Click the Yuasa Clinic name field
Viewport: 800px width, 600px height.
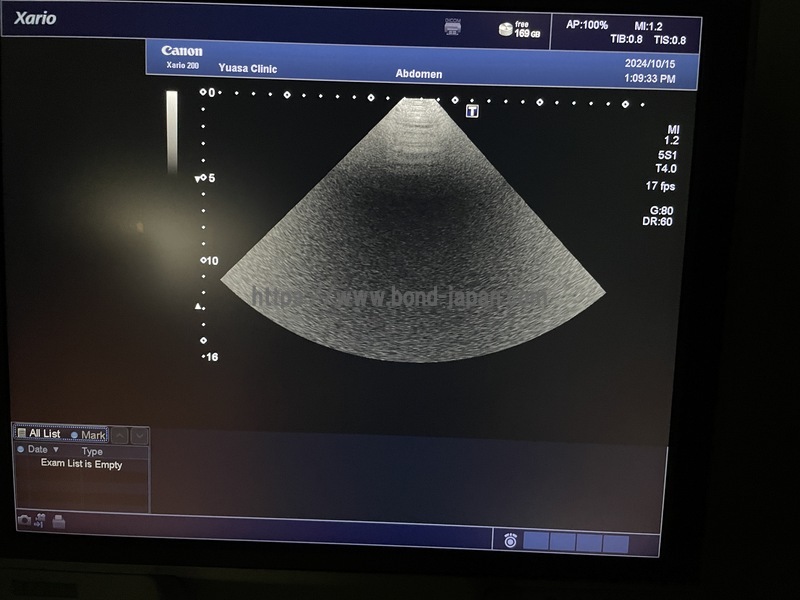point(248,69)
